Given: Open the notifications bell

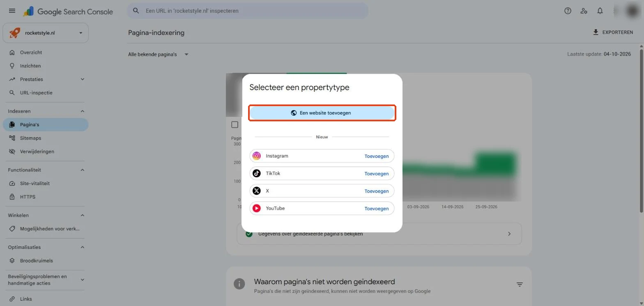Looking at the screenshot, I should pos(600,11).
